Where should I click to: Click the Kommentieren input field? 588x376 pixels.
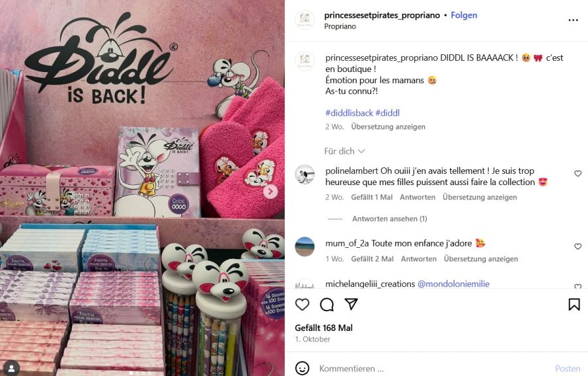[431, 369]
